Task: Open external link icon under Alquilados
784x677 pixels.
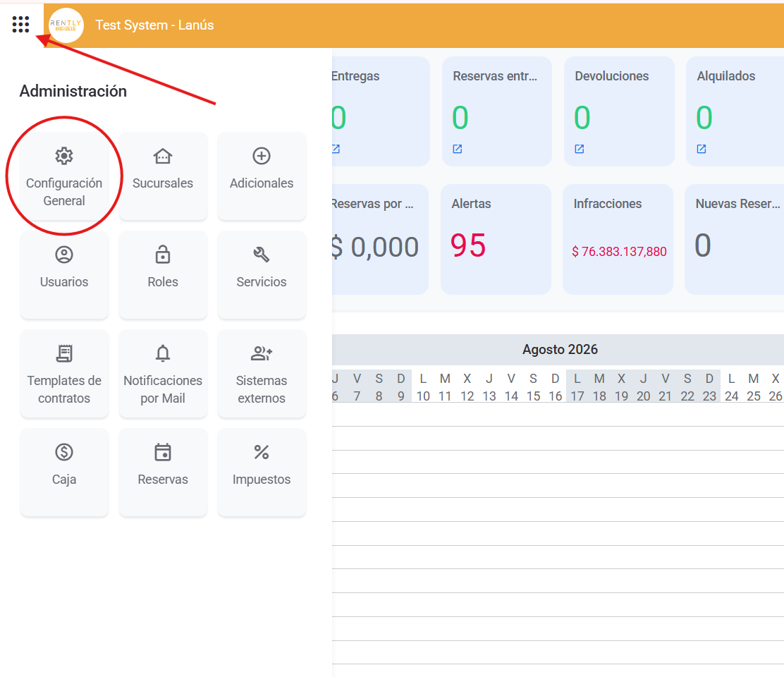Action: pos(702,149)
